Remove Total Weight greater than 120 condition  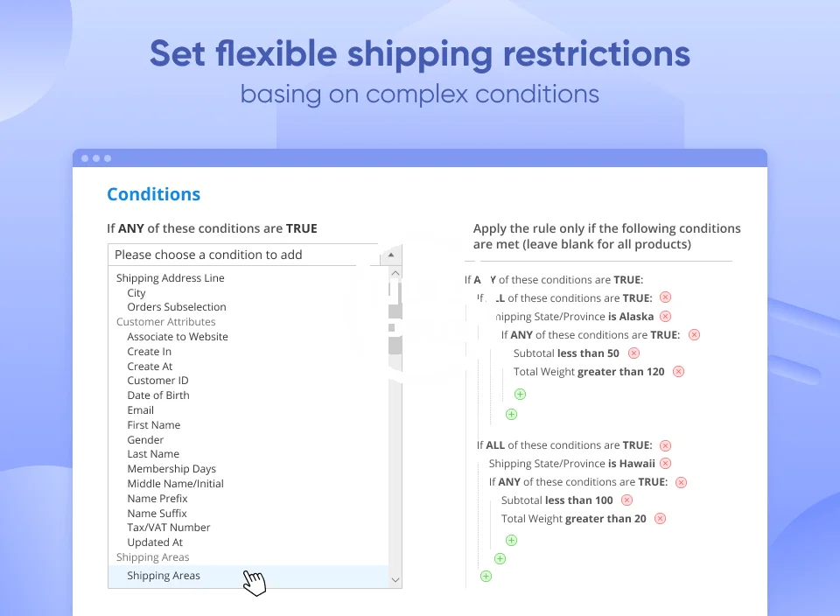pos(678,372)
